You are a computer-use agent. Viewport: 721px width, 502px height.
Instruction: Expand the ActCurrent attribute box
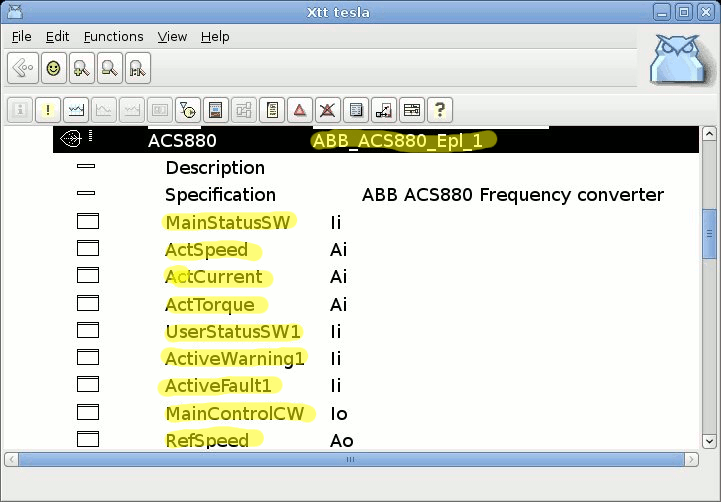pos(88,275)
